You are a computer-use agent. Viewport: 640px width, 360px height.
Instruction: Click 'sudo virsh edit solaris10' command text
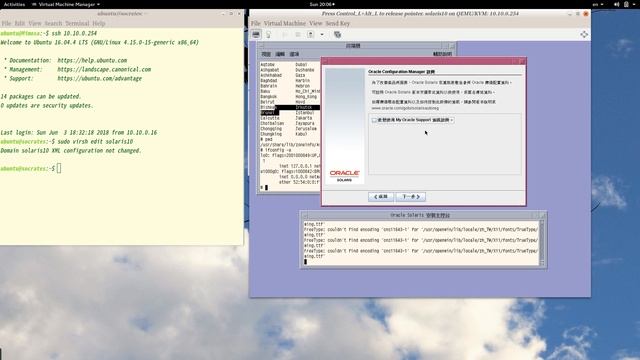pos(95,142)
